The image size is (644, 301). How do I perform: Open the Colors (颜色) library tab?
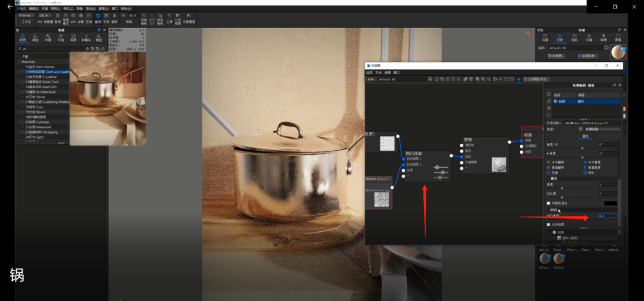point(35,38)
